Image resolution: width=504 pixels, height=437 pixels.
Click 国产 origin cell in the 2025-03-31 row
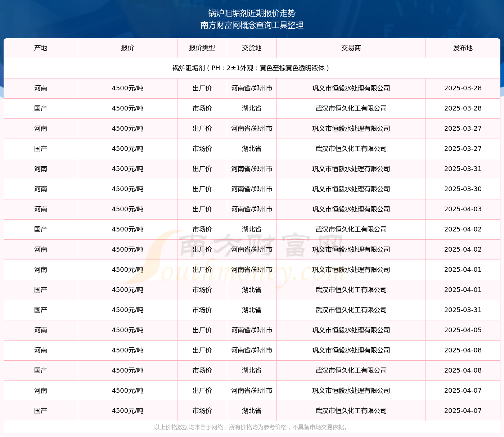click(41, 310)
